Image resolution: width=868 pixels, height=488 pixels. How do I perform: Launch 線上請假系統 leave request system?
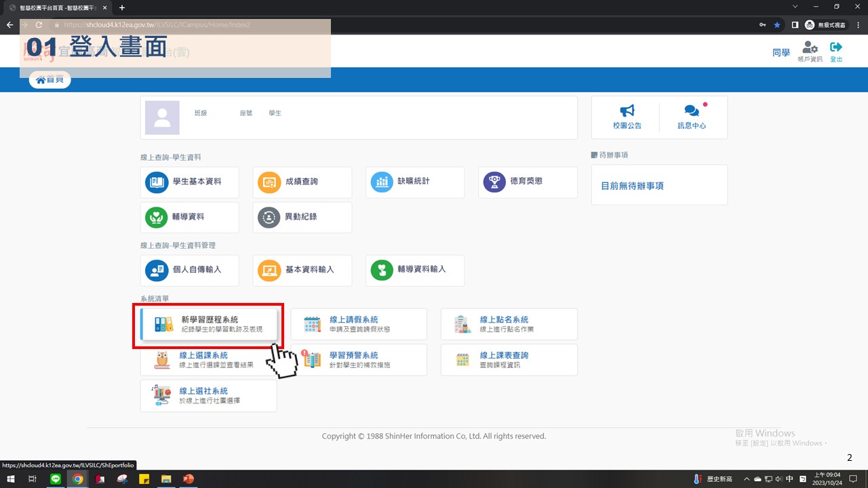pyautogui.click(x=359, y=324)
